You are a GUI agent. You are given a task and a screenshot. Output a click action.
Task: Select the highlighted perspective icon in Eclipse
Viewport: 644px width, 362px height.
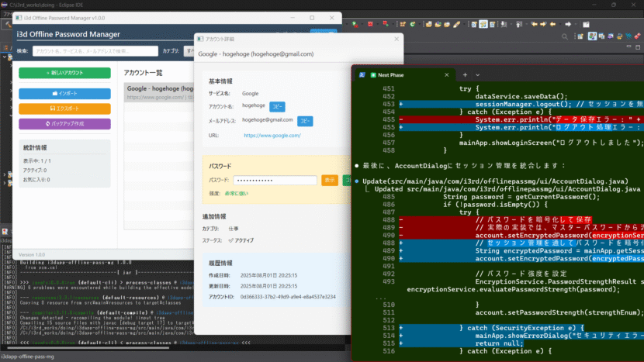pos(592,36)
